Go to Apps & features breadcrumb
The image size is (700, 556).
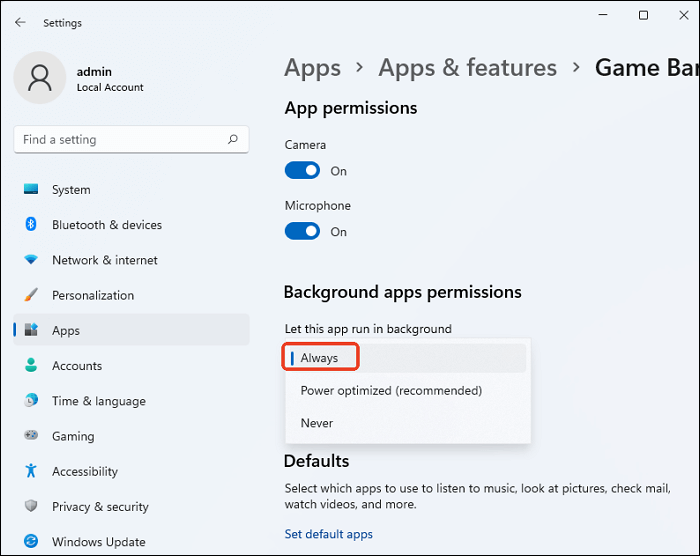(x=467, y=68)
